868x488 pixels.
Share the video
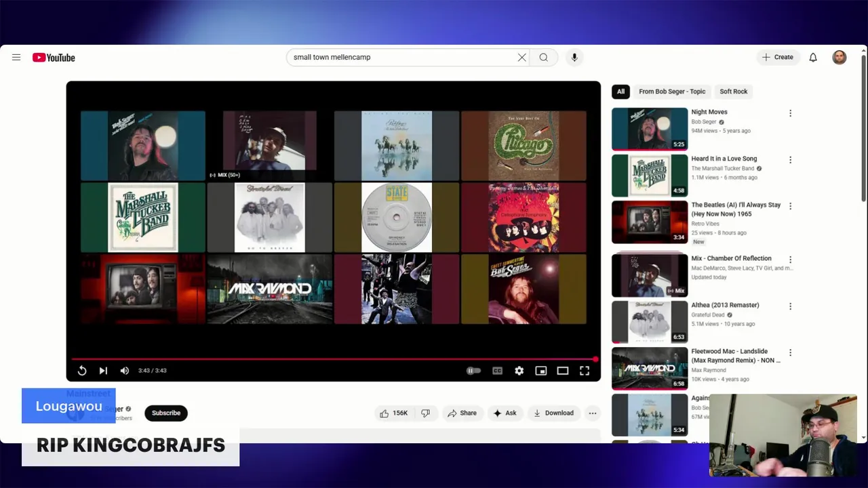pyautogui.click(x=461, y=413)
